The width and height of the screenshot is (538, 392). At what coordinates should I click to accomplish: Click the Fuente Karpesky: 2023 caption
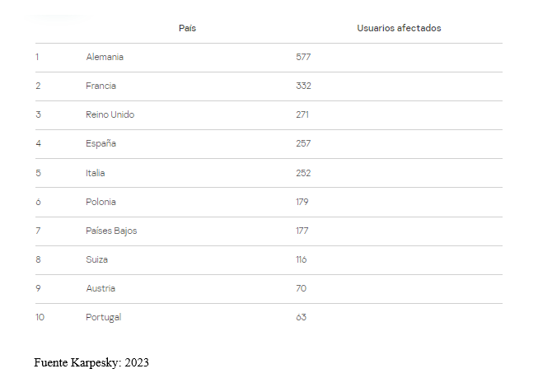(x=91, y=363)
